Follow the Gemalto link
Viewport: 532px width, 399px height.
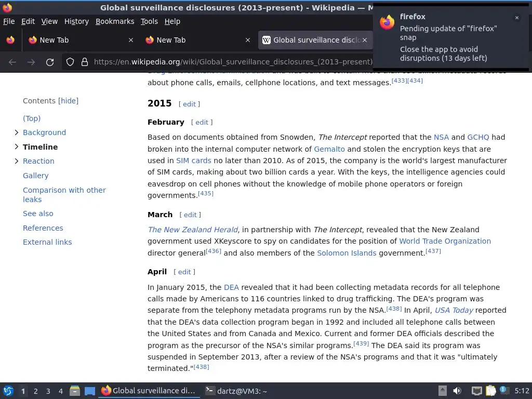pos(329,149)
